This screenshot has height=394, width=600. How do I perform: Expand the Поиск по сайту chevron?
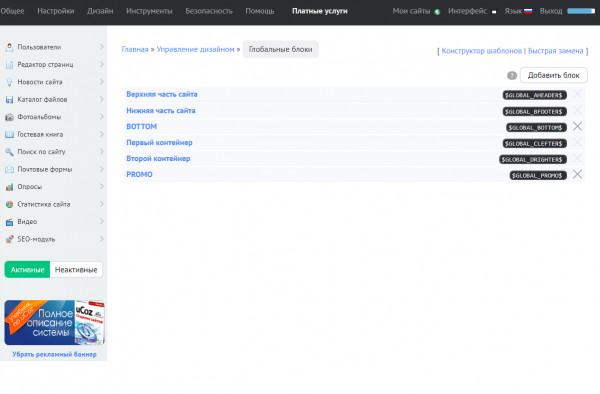(101, 151)
